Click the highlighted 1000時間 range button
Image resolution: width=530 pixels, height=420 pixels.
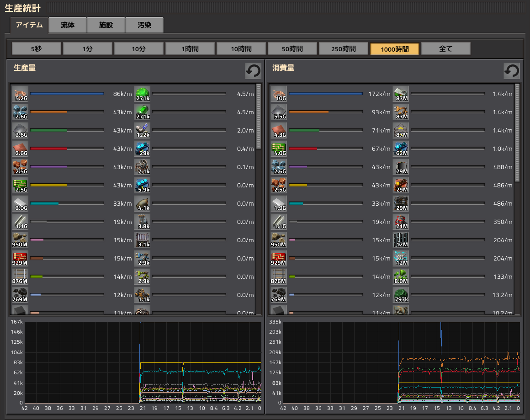coord(395,49)
